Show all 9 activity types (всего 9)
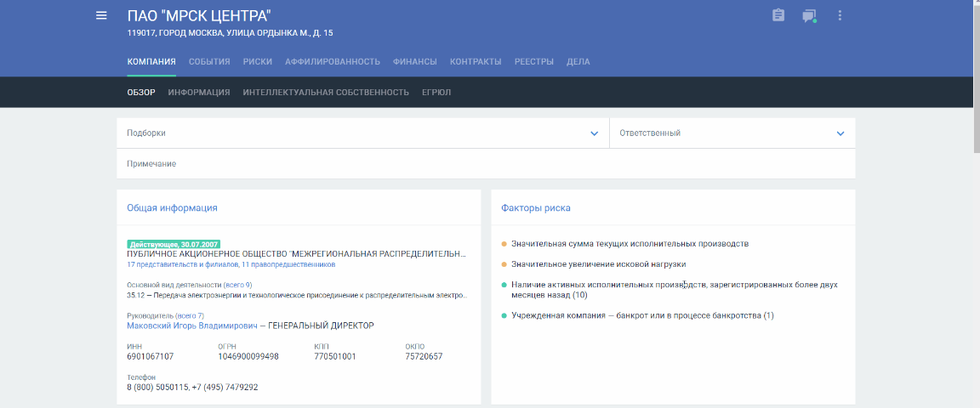Screen dimensions: 980x408 [x=237, y=285]
